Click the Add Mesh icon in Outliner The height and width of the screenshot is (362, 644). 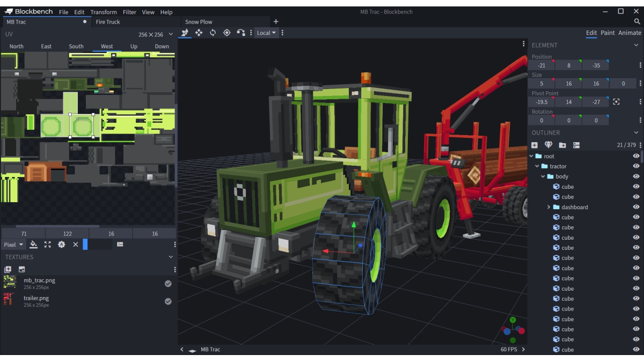(x=548, y=145)
